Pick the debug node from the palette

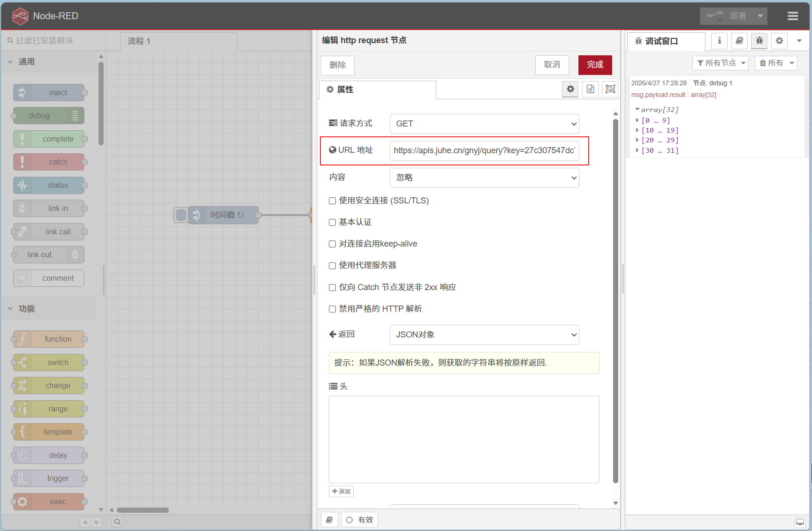(49, 116)
